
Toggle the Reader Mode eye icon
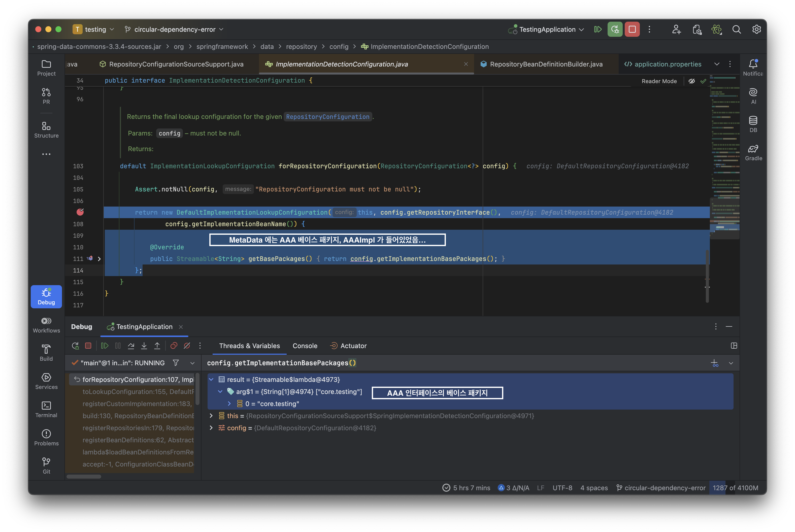coord(691,81)
